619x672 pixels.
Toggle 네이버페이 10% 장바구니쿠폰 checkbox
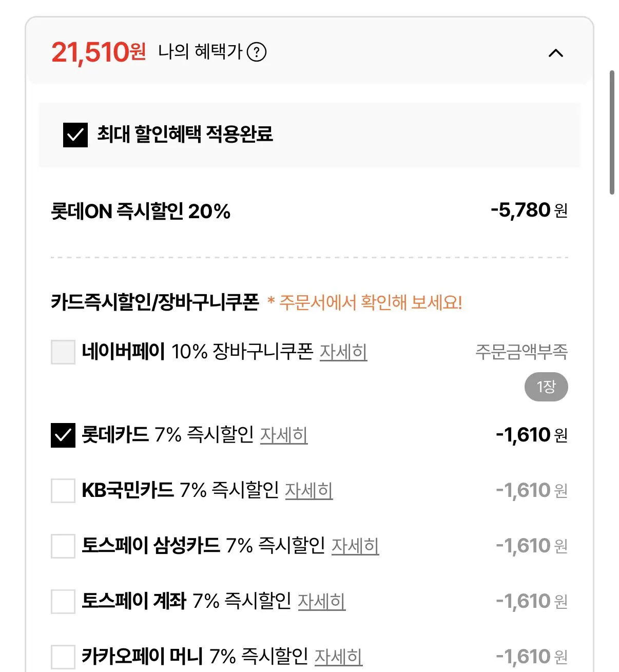[63, 352]
